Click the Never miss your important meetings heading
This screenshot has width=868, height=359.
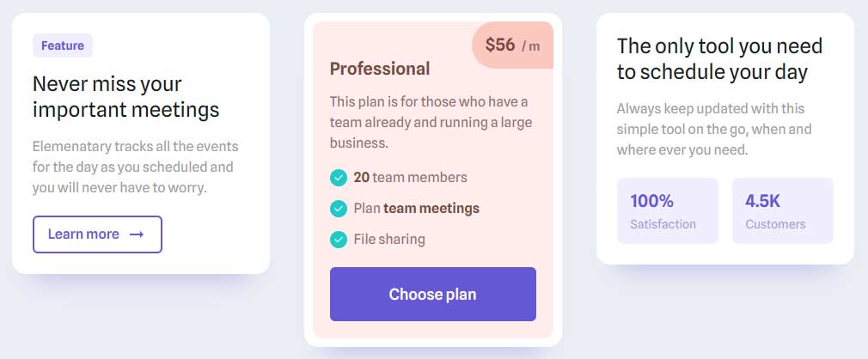126,97
